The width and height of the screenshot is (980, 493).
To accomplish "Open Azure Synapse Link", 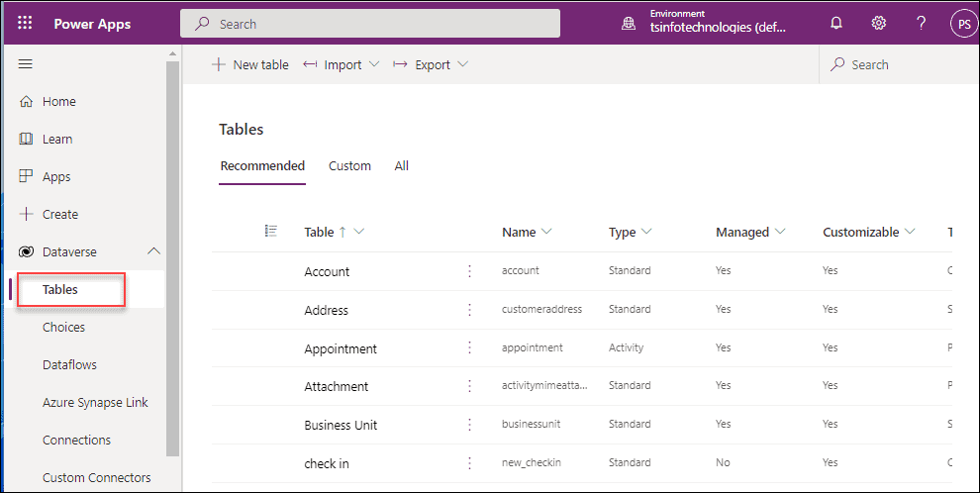I will tap(95, 402).
